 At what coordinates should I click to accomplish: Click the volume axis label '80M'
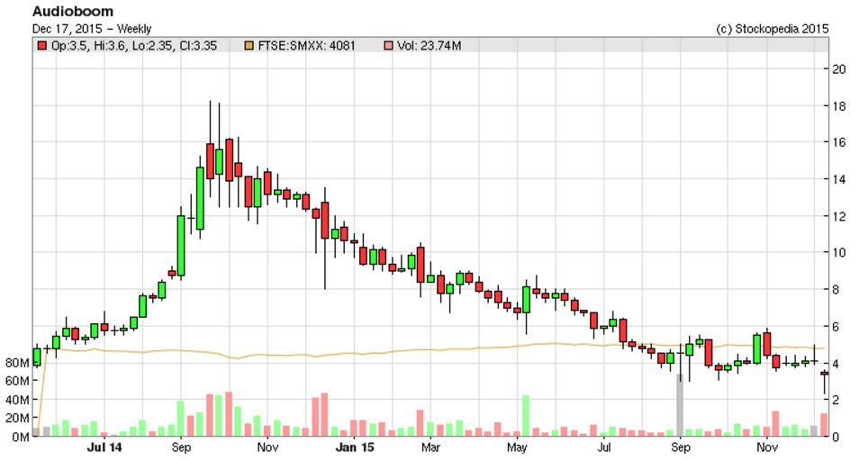coord(16,363)
